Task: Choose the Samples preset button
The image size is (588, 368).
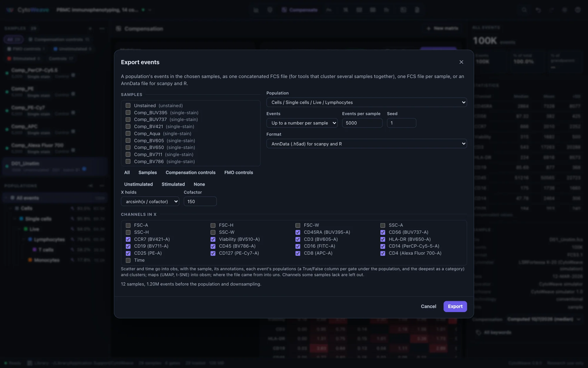Action: coord(148,173)
